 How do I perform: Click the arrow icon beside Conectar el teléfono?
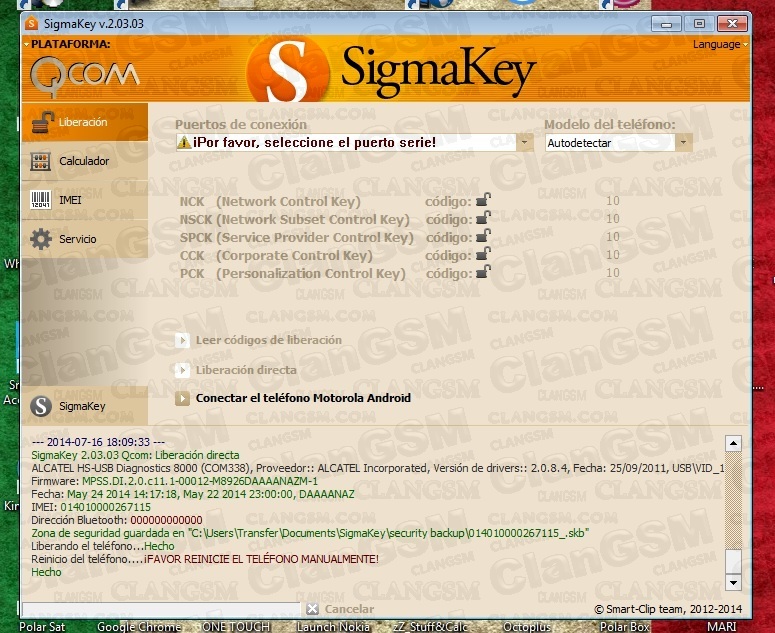click(x=182, y=398)
